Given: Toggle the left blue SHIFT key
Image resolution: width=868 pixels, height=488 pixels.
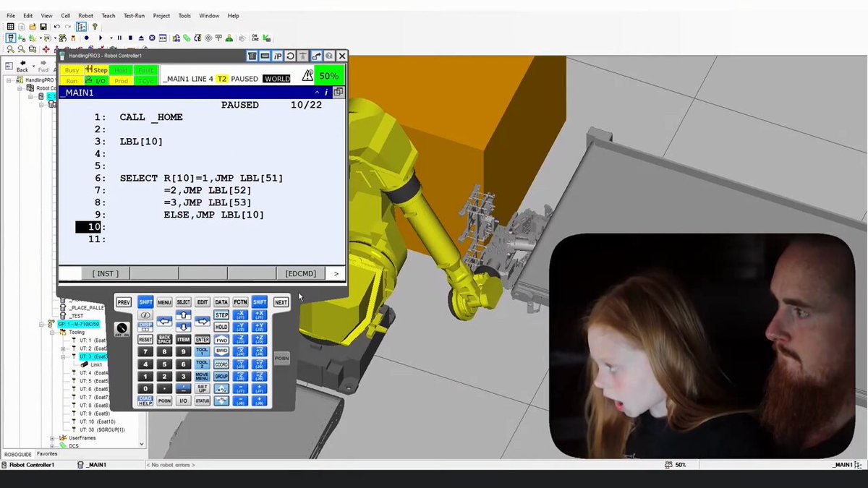Looking at the screenshot, I should (x=145, y=302).
